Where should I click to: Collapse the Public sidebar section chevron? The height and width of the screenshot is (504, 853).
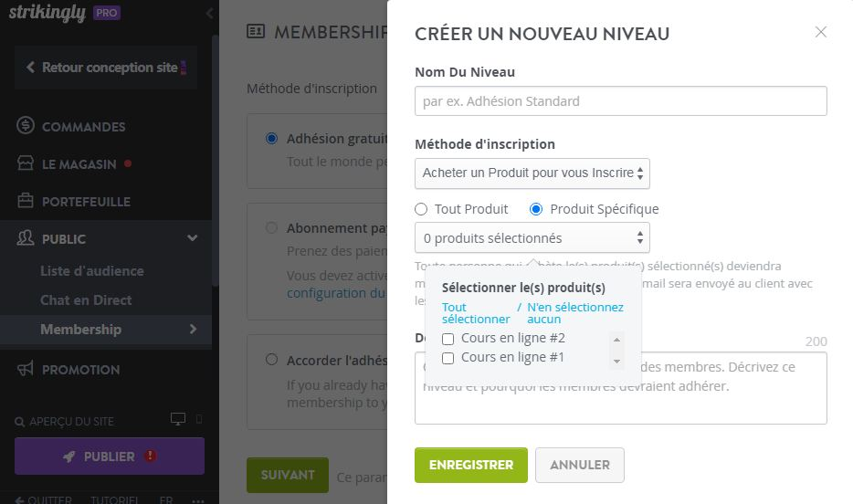pos(192,238)
